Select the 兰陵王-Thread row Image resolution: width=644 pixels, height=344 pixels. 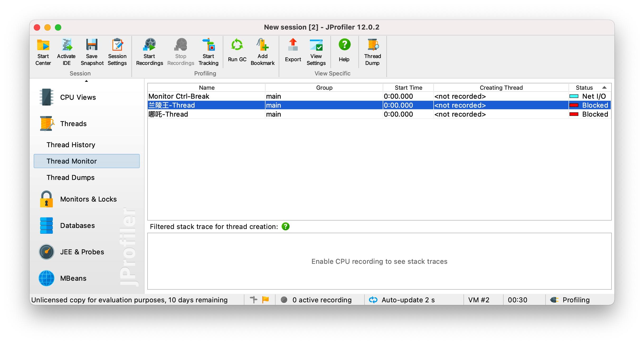[379, 105]
